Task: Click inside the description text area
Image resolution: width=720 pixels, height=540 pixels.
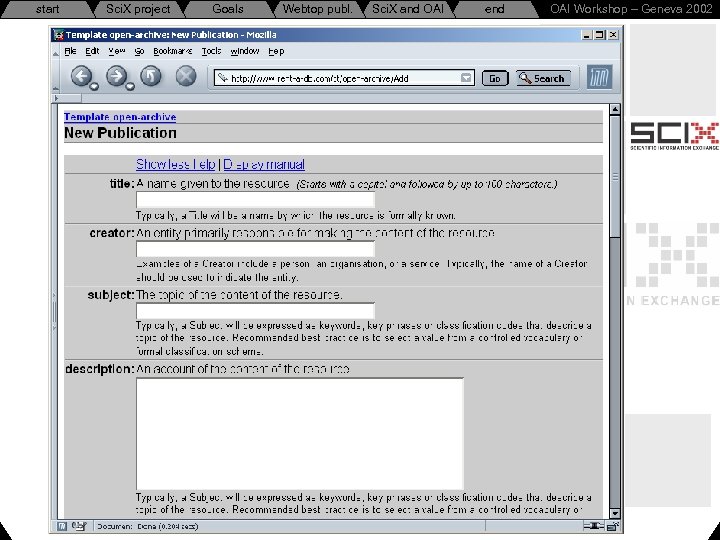Action: (x=300, y=433)
